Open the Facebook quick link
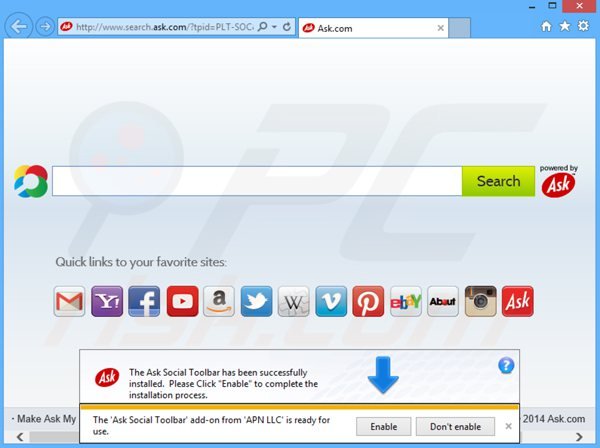Screen dimensions: 600x448 pos(144,301)
